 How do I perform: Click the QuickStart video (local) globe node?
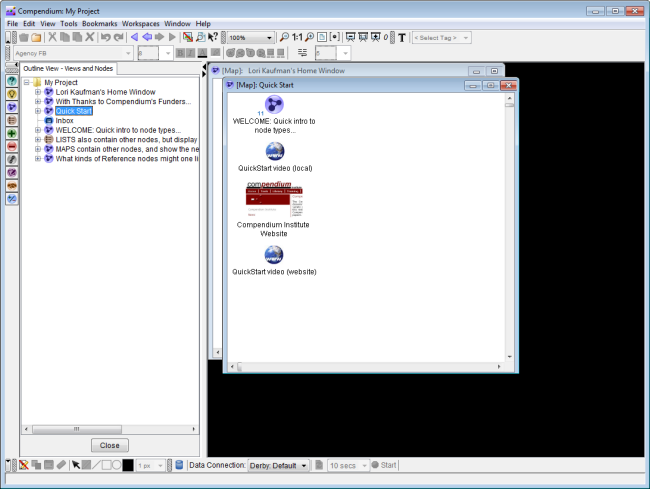point(274,151)
